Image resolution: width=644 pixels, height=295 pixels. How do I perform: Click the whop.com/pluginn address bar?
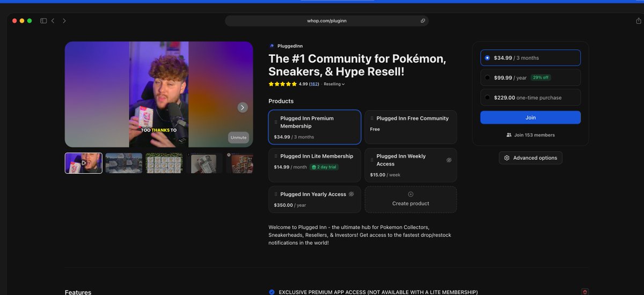click(326, 21)
